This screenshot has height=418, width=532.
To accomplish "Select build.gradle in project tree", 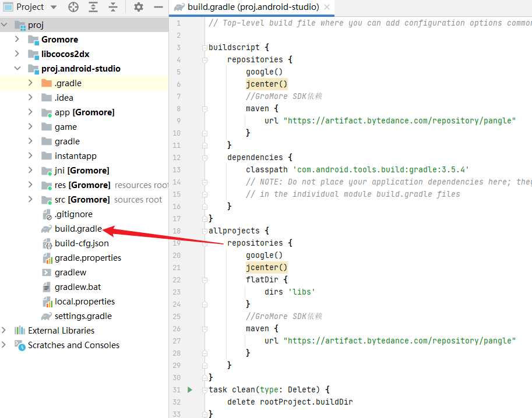I will tap(79, 229).
